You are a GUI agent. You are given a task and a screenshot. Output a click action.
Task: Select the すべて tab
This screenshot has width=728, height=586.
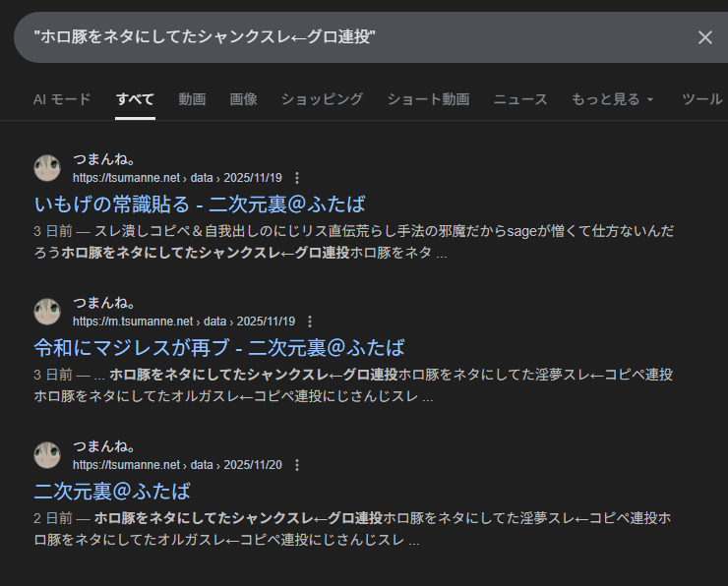coord(135,99)
